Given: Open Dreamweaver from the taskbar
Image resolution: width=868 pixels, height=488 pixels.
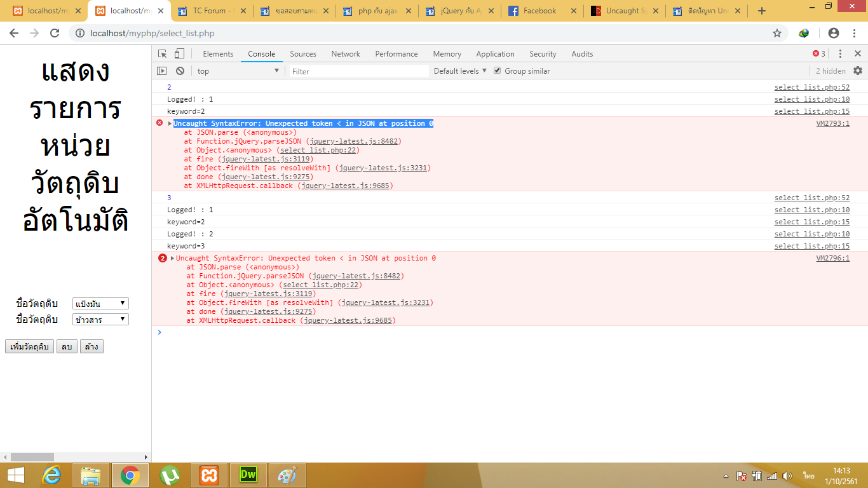Looking at the screenshot, I should point(248,475).
